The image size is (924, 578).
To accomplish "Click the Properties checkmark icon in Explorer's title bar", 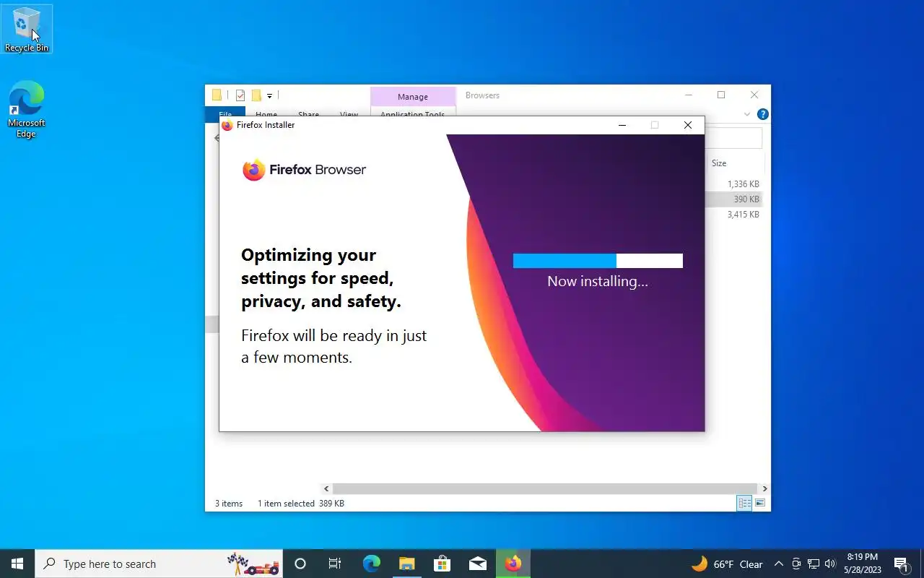I will (x=240, y=95).
